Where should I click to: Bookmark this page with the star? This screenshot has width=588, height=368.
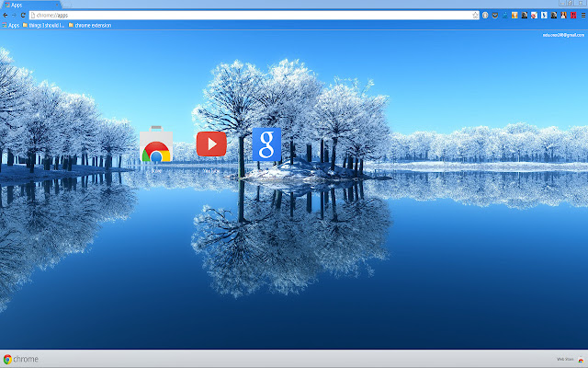point(475,15)
